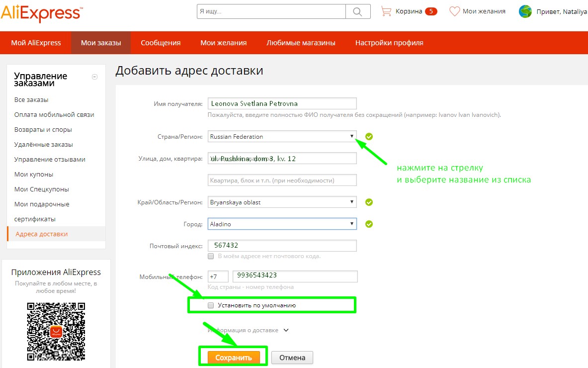Click the search magnifier icon
The height and width of the screenshot is (368, 588).
358,11
